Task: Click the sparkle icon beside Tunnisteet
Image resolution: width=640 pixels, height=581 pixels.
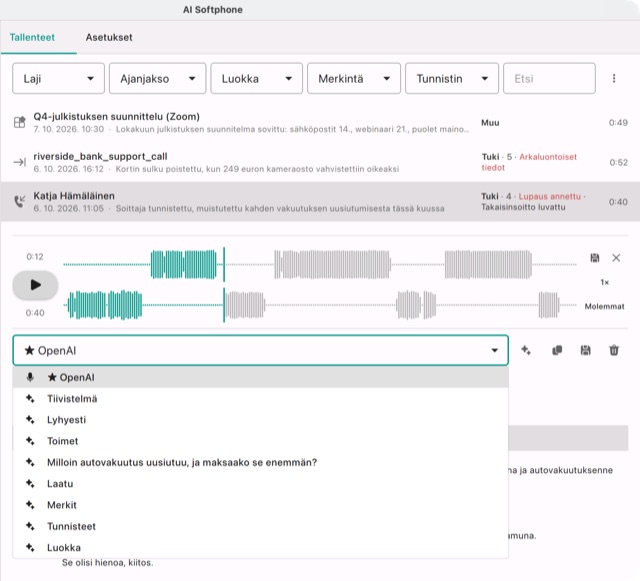Action: 30,526
